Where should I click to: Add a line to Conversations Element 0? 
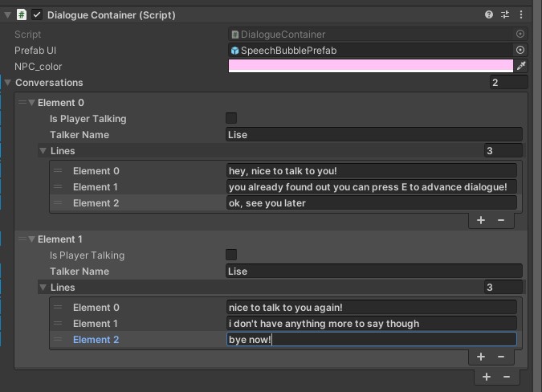click(481, 220)
